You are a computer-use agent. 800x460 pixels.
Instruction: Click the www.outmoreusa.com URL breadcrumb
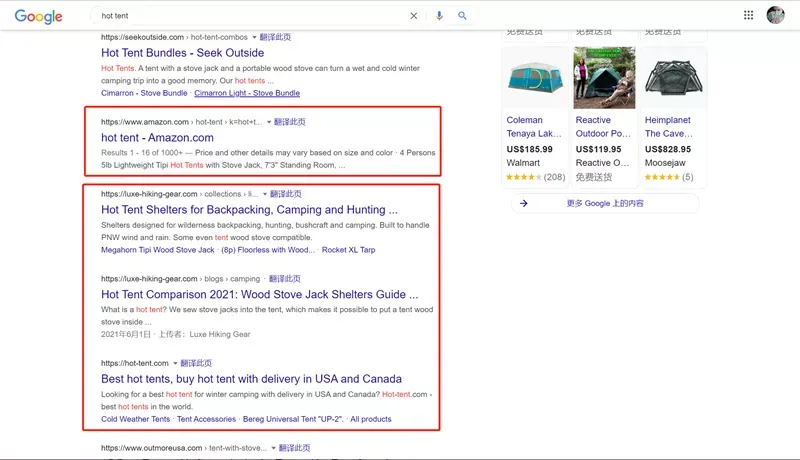184,448
